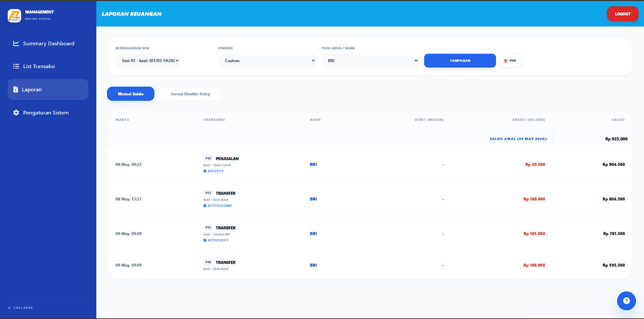Click the AZ Tech logo icon
The height and width of the screenshot is (319, 644).
[x=14, y=15]
